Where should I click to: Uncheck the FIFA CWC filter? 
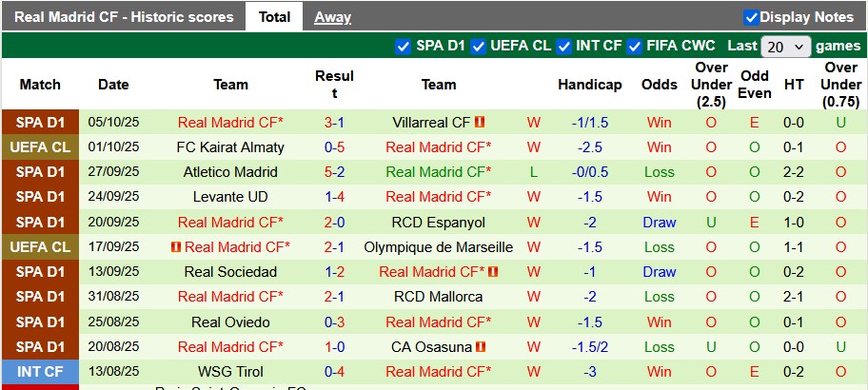click(633, 46)
